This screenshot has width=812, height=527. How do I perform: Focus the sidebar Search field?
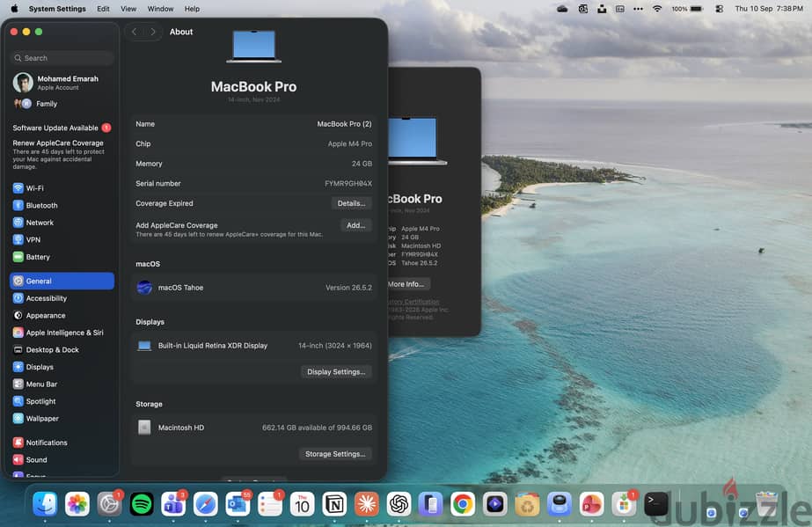pos(62,58)
